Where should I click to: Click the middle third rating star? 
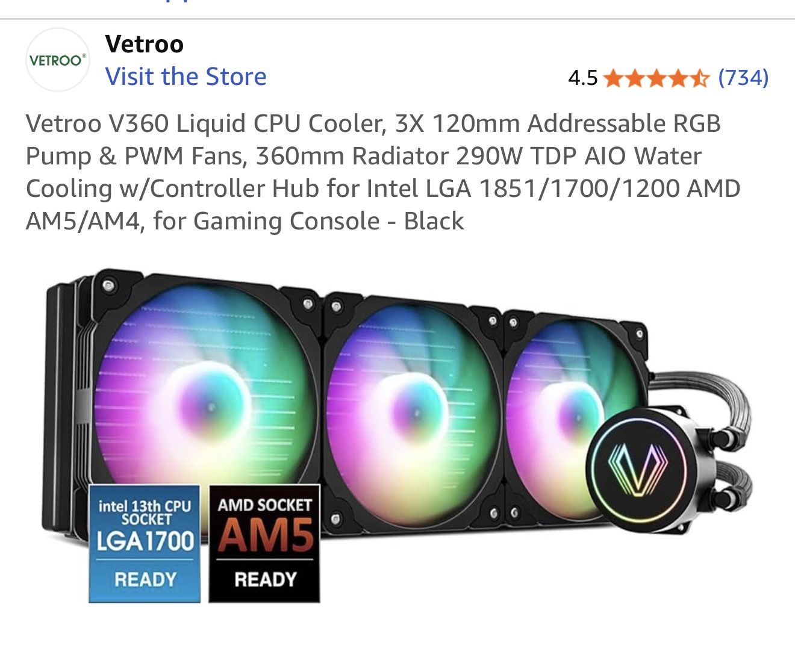656,78
